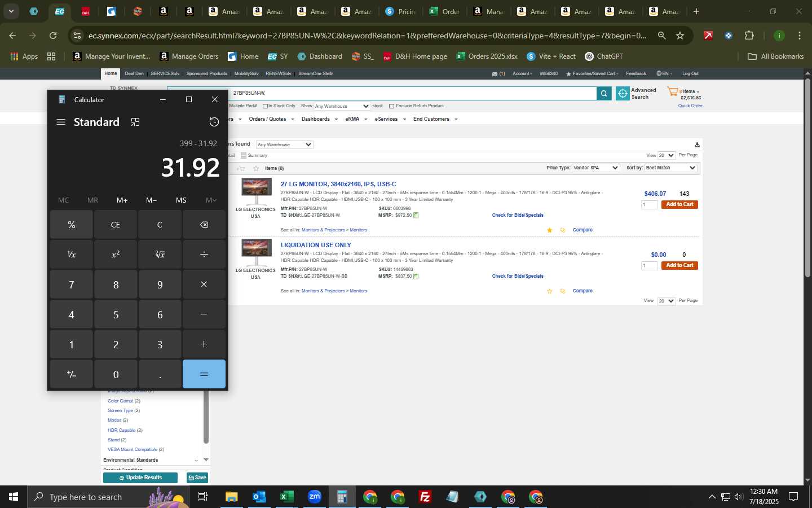This screenshot has width=812, height=508.
Task: Open the Show Any Warehouse dropdown near search
Action: point(342,106)
